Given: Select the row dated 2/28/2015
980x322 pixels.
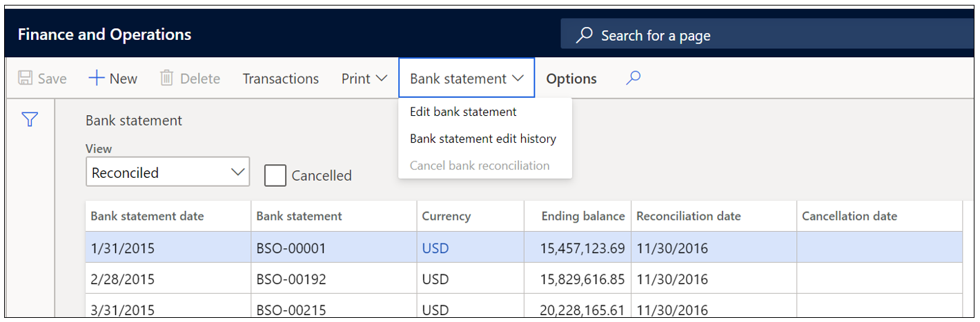Looking at the screenshot, I should point(524,279).
